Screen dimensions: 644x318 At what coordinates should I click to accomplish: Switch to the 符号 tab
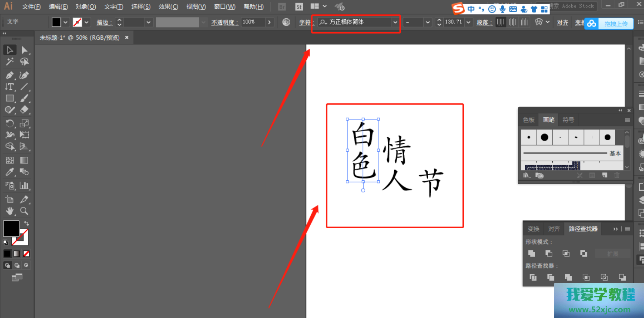[x=568, y=120]
